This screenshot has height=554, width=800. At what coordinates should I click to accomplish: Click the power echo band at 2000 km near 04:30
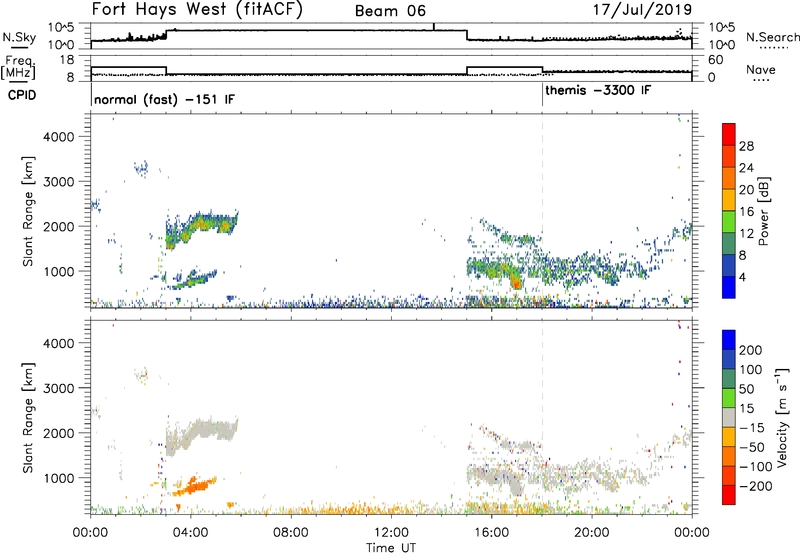(x=202, y=228)
